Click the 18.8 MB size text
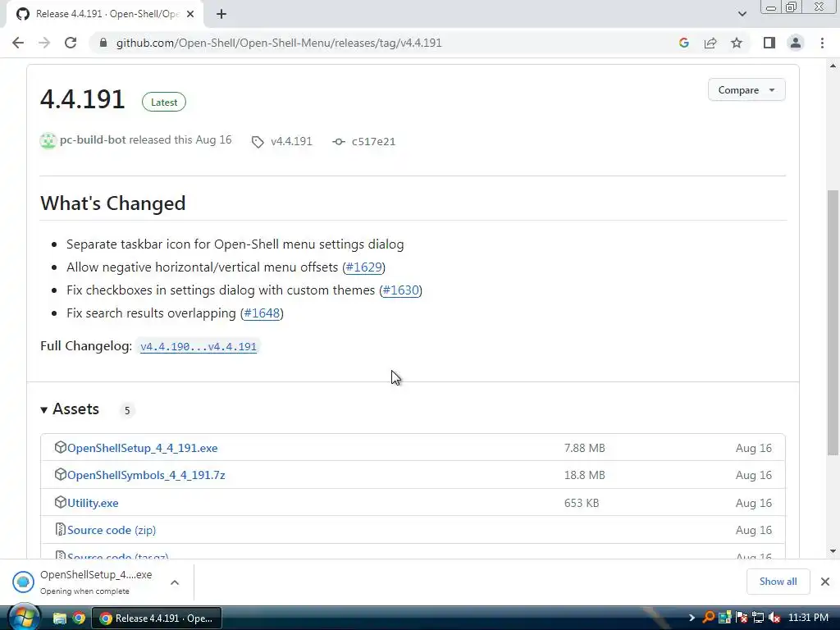840x630 pixels. click(584, 475)
